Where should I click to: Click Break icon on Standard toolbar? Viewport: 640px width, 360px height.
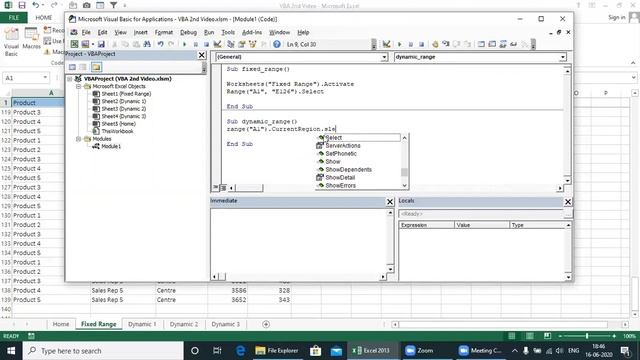196,44
